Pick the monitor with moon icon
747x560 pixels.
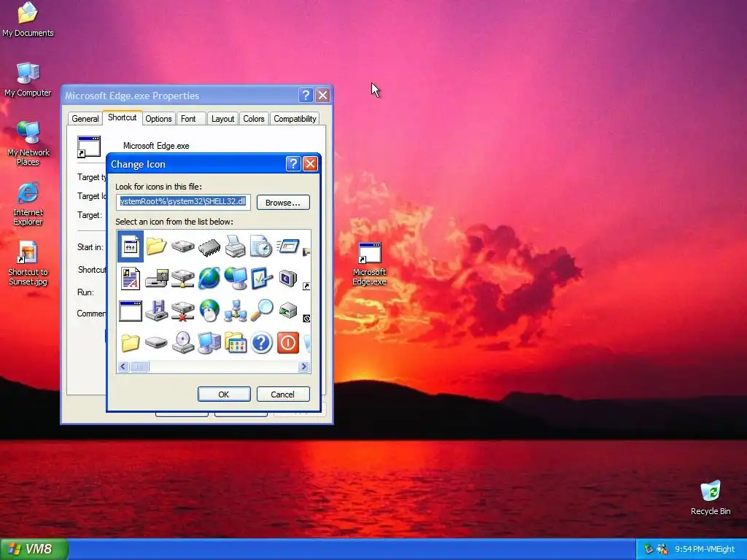[x=287, y=278]
